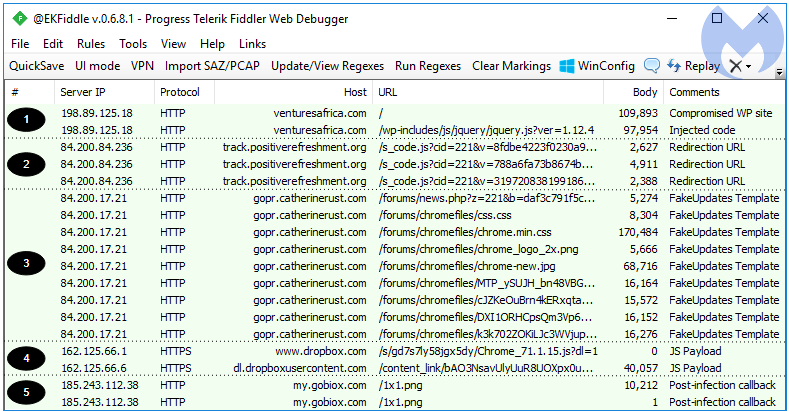Click the toolbar overflow arrow at right edge
Image resolution: width=789 pixels, height=412 pixels.
[779, 72]
